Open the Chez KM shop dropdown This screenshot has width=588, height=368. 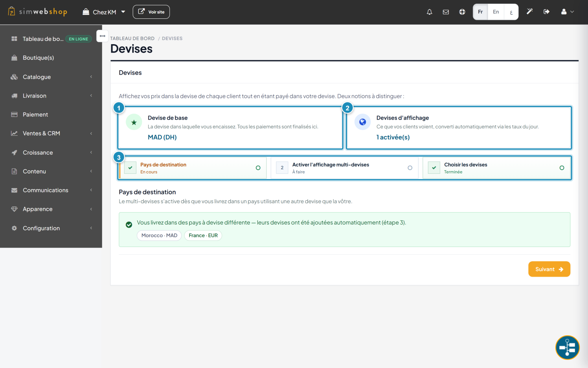tap(104, 12)
